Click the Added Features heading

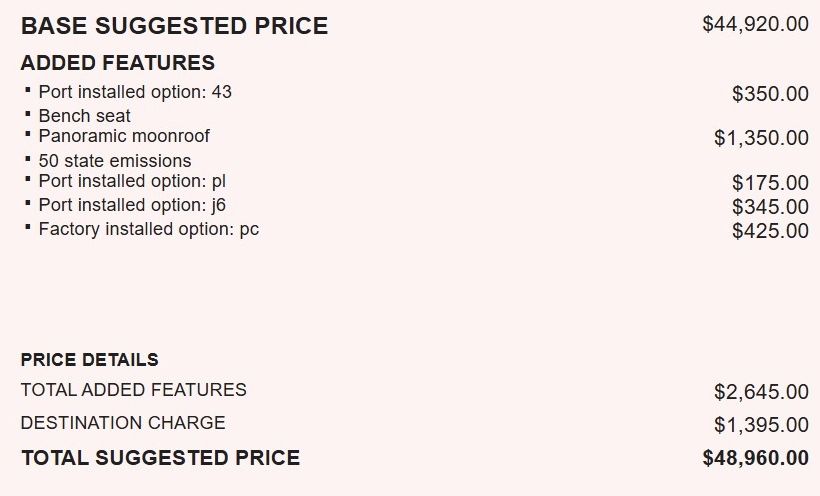coord(117,63)
